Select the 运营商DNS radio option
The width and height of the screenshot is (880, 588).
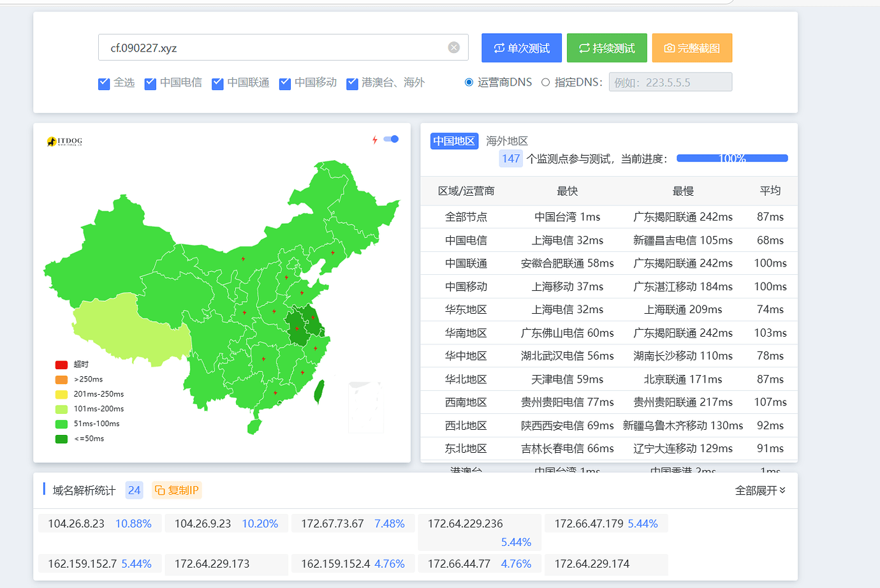(x=469, y=82)
